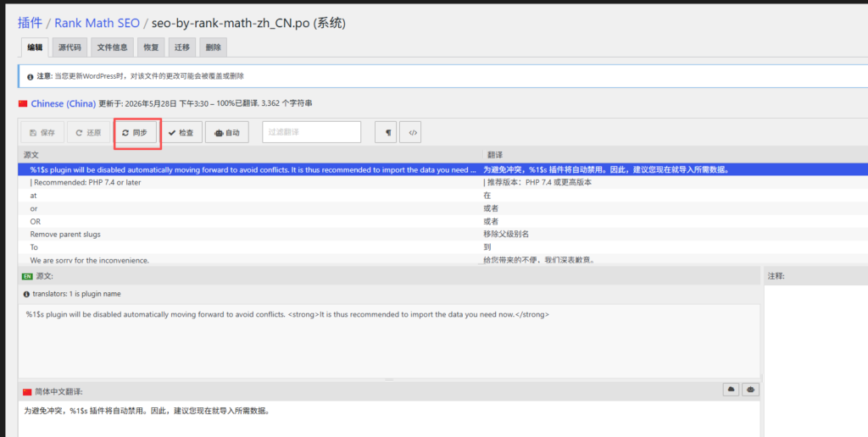868x437 pixels.
Task: Open the Rank Math SEO breadcrumb link
Action: (97, 23)
